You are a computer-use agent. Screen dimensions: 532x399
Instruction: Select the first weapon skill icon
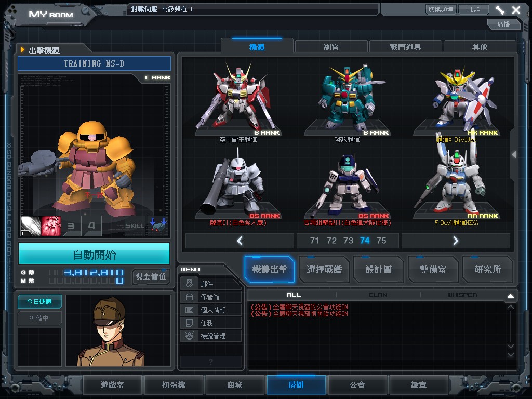coord(31,226)
